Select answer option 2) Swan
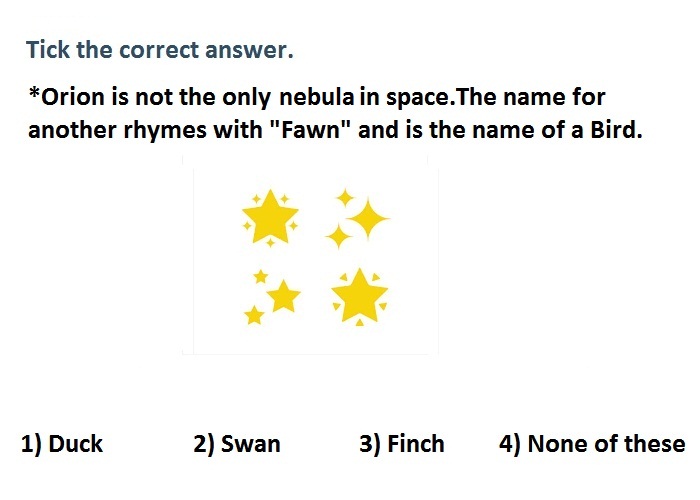700x500 pixels. tap(237, 444)
